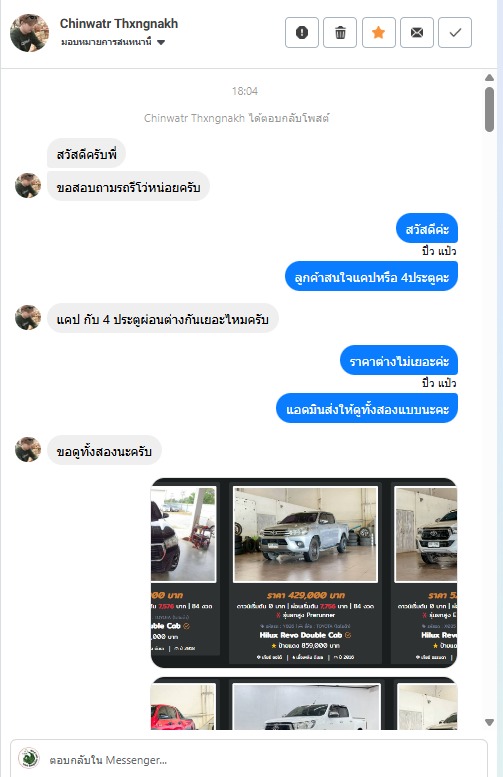Image resolution: width=503 pixels, height=777 pixels.
Task: Click the scrollbar up arrow
Action: tap(489, 77)
